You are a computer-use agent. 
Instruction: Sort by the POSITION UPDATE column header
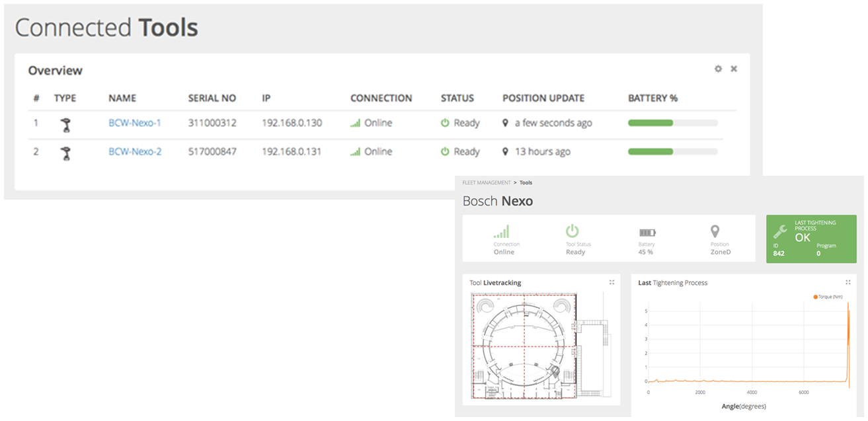tap(543, 98)
